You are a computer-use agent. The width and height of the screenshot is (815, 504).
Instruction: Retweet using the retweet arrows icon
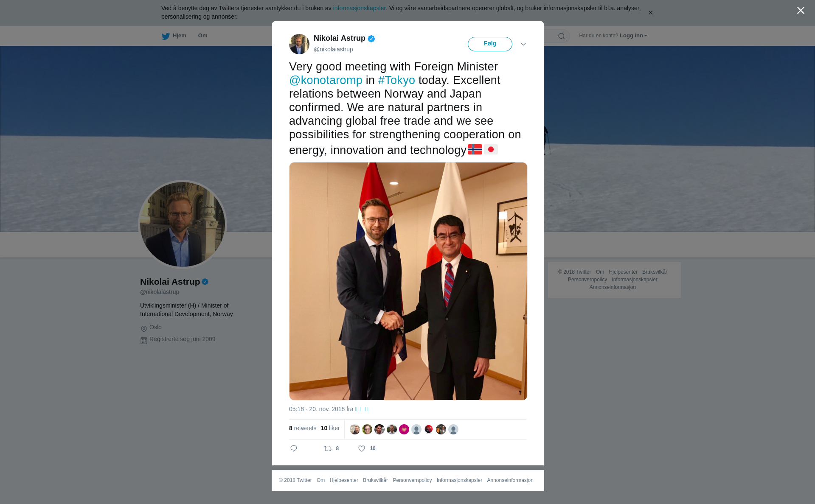[x=328, y=448]
